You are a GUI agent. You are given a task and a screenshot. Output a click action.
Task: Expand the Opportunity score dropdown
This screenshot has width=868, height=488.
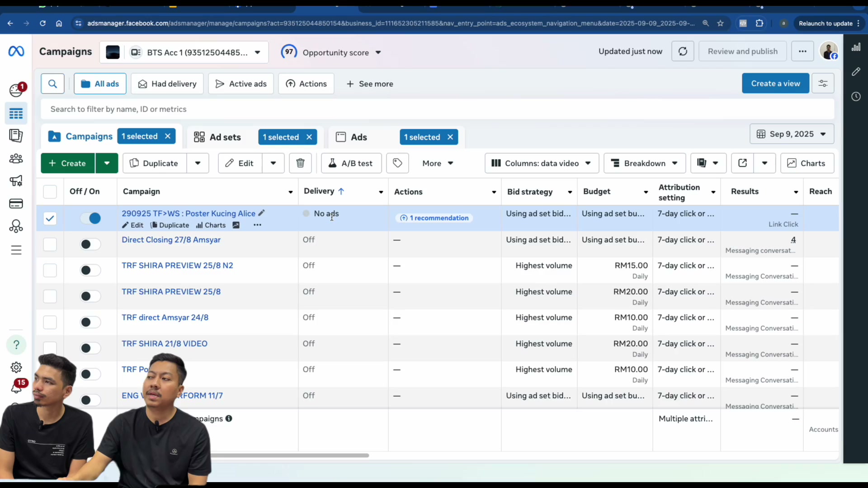coord(378,52)
